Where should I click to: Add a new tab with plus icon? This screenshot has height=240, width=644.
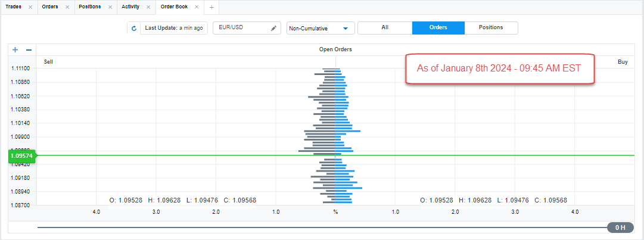click(211, 7)
